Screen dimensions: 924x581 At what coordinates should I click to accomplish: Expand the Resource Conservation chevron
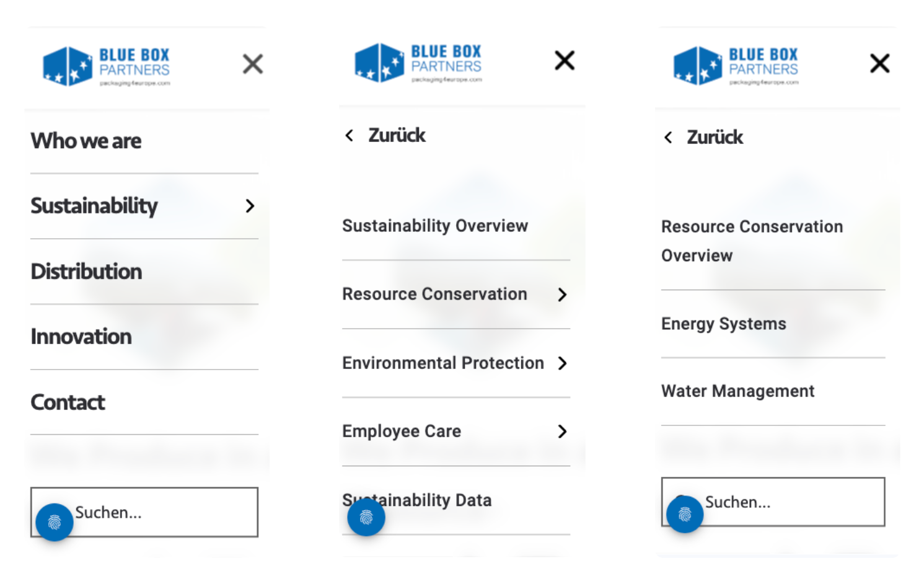coord(562,295)
